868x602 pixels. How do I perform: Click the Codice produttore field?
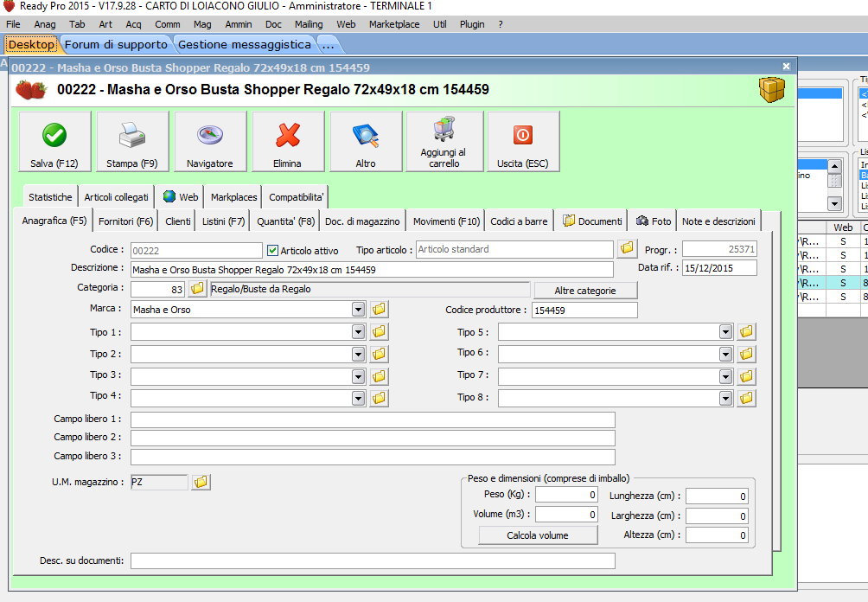tap(584, 311)
